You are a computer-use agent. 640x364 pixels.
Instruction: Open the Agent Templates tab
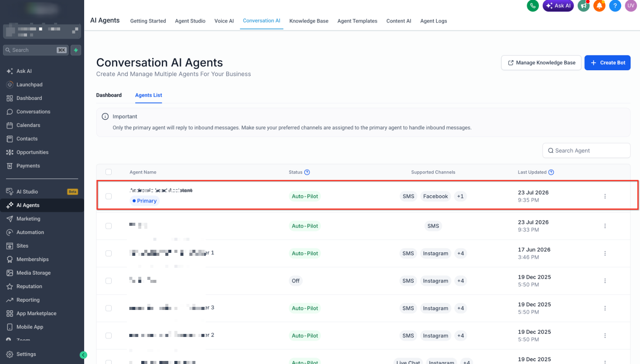point(357,21)
